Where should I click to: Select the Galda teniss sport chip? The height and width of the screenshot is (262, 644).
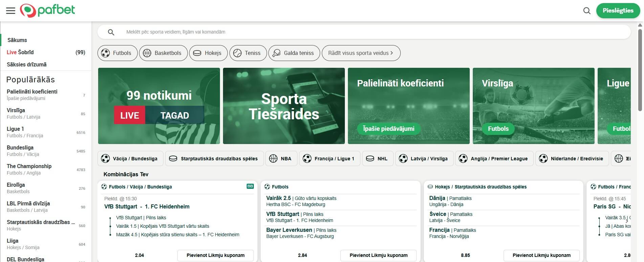click(x=294, y=53)
